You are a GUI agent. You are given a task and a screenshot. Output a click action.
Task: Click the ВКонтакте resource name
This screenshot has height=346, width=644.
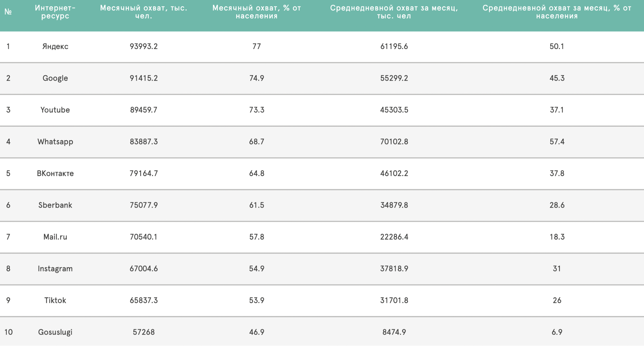coord(55,173)
